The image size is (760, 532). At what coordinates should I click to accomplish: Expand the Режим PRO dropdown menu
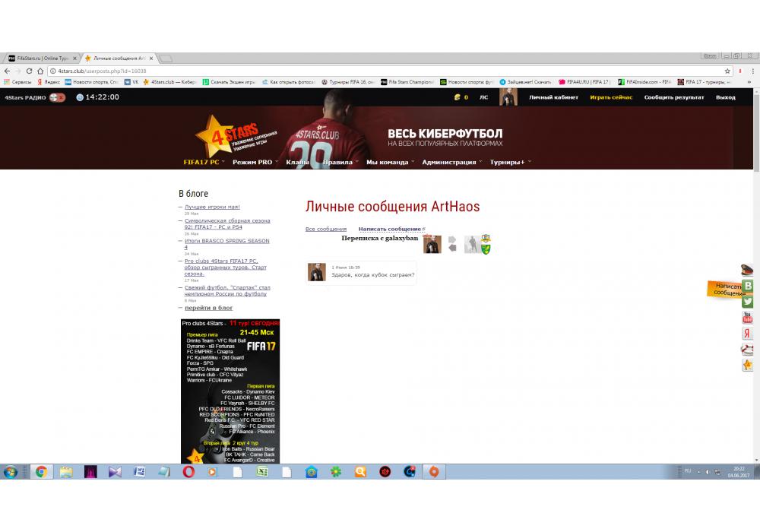[255, 162]
